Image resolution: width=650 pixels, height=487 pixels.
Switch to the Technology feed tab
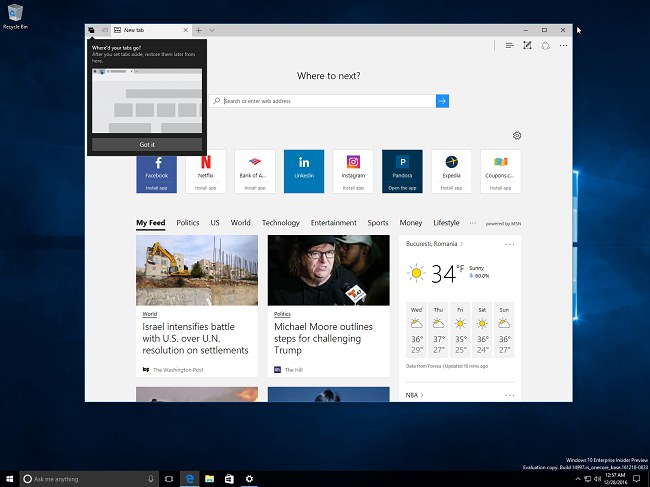[281, 223]
